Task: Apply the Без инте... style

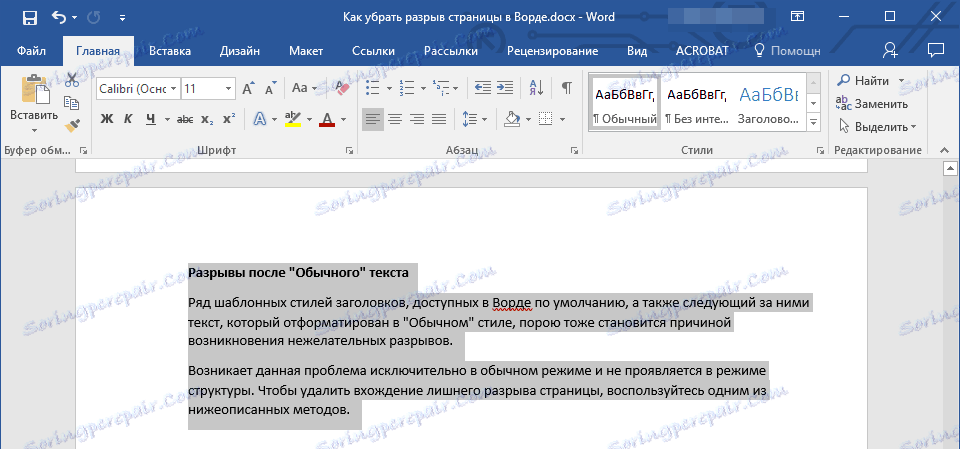Action: [x=697, y=104]
